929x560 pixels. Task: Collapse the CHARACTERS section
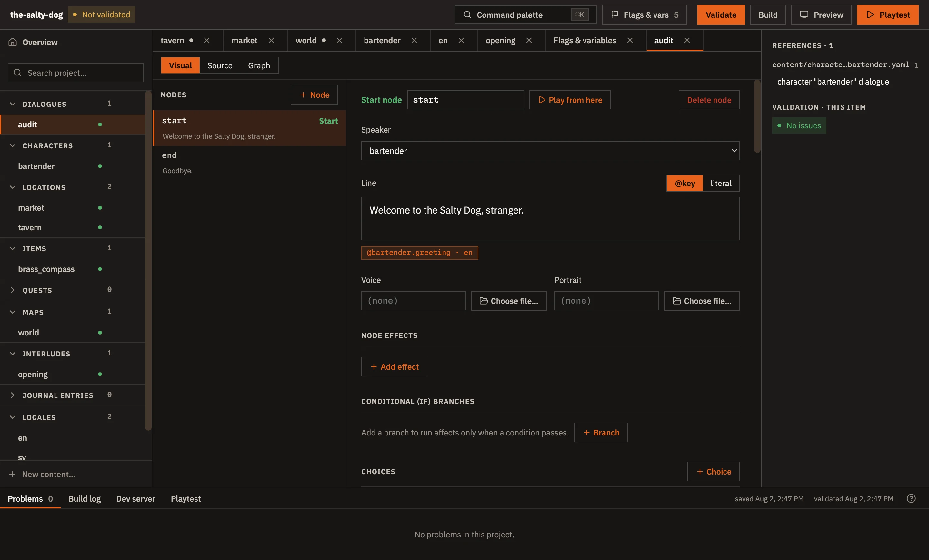[13, 145]
